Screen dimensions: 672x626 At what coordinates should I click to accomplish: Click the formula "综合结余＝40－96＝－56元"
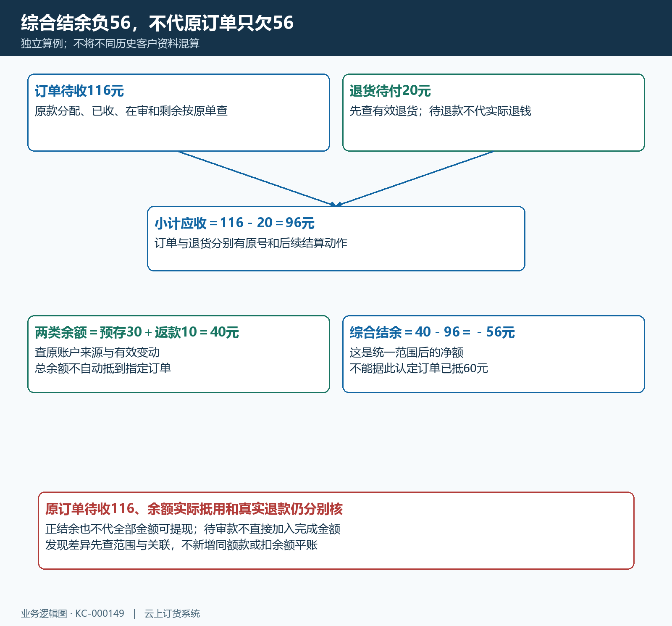pyautogui.click(x=432, y=332)
